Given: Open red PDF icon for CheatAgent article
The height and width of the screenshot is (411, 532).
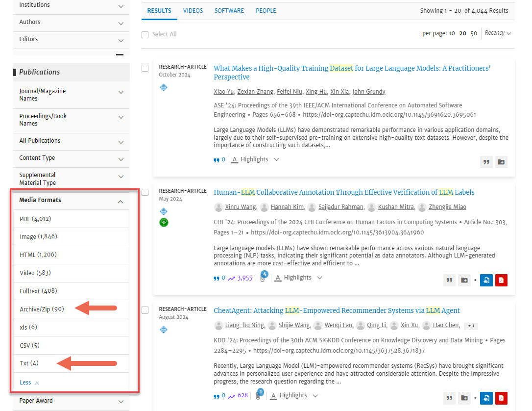Looking at the screenshot, I should tap(501, 398).
